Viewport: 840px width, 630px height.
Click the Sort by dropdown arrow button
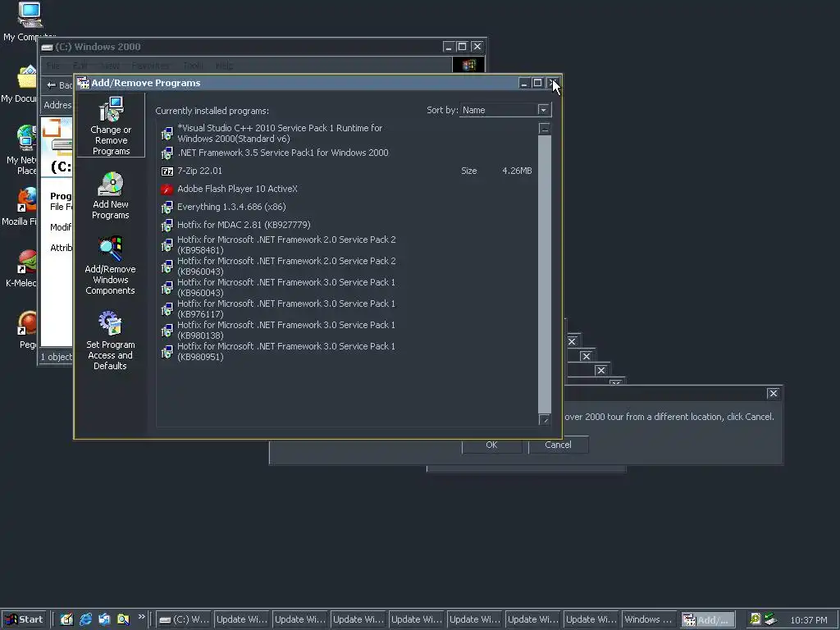(x=544, y=110)
